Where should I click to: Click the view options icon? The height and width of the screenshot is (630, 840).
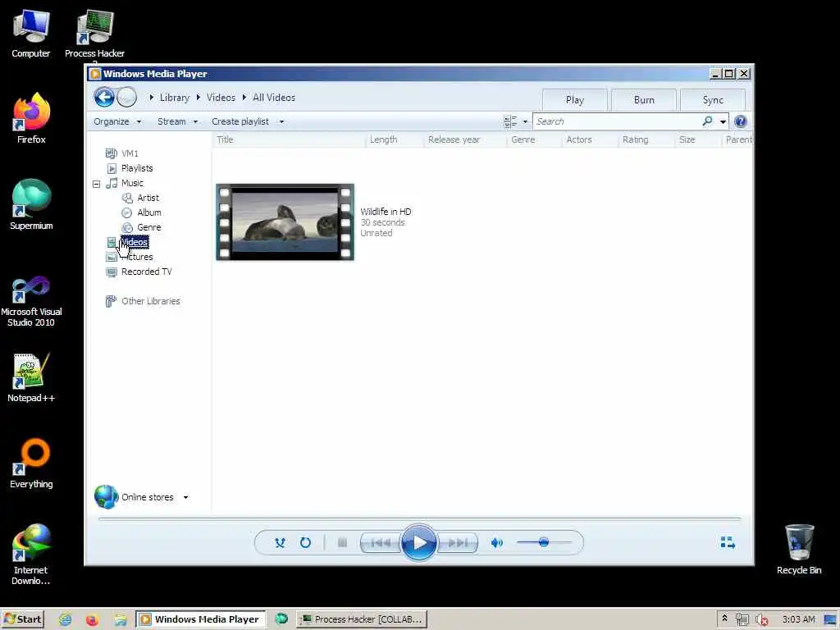point(510,121)
